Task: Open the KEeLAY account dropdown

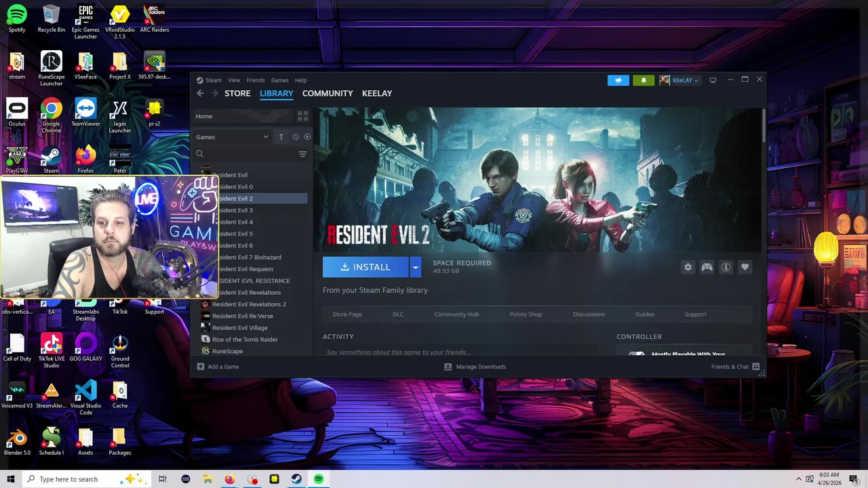Action: click(679, 80)
